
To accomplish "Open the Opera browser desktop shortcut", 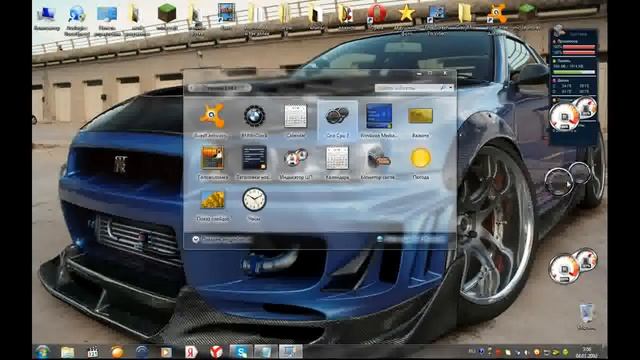I will coord(377,17).
